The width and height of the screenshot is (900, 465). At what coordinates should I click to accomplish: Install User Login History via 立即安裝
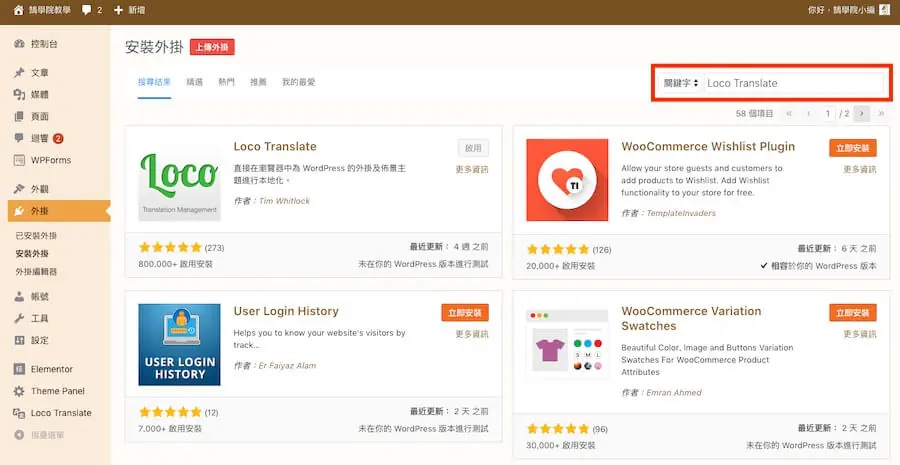(465, 312)
